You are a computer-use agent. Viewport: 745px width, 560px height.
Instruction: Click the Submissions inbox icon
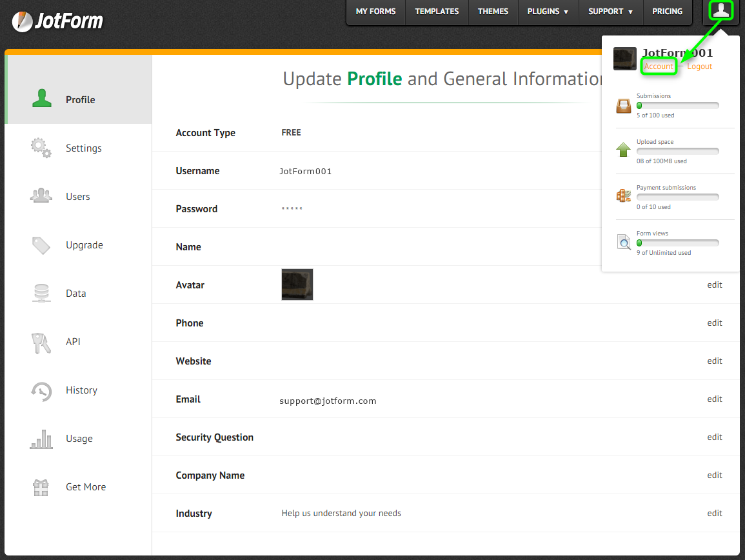click(x=623, y=106)
